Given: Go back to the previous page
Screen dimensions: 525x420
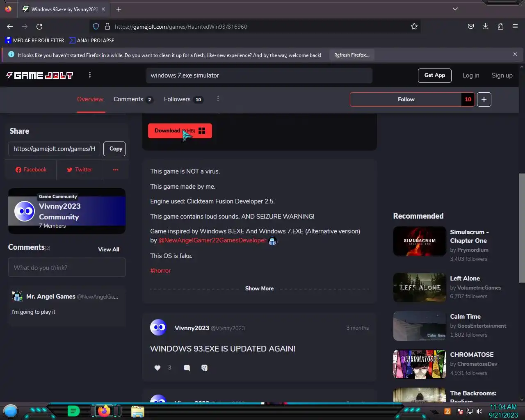Looking at the screenshot, I should pos(10,26).
